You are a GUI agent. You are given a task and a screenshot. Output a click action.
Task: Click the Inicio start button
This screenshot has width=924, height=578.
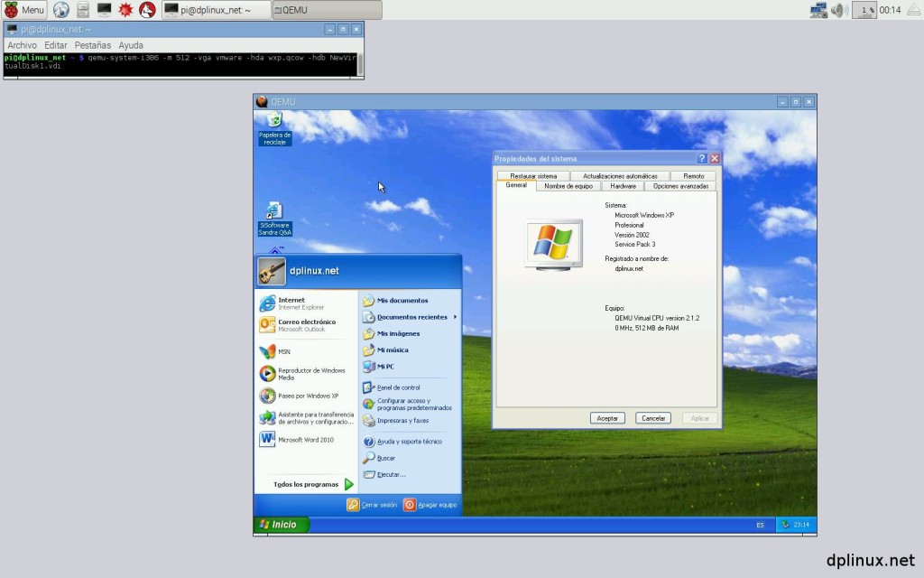(280, 525)
